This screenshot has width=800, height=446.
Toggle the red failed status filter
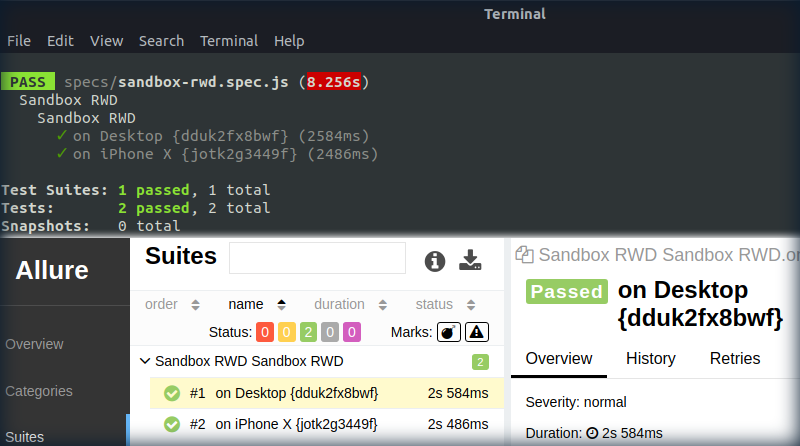[265, 332]
